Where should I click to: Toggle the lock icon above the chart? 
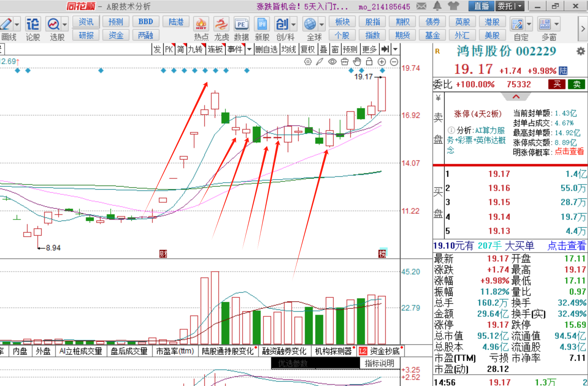pos(369,62)
